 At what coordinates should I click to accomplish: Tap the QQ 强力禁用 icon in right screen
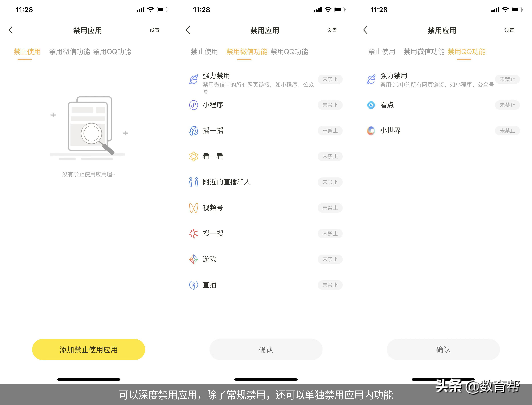[371, 79]
